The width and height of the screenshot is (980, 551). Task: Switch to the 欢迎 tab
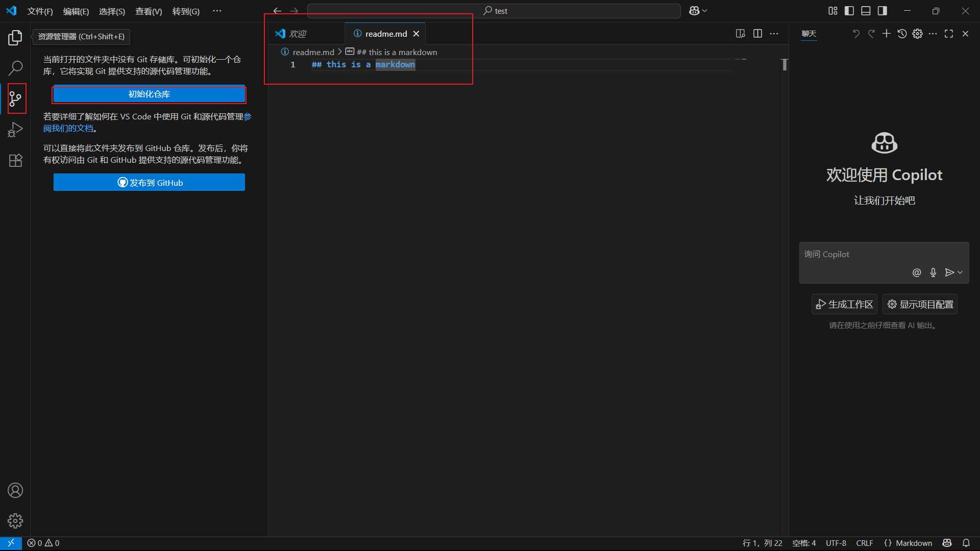point(298,34)
